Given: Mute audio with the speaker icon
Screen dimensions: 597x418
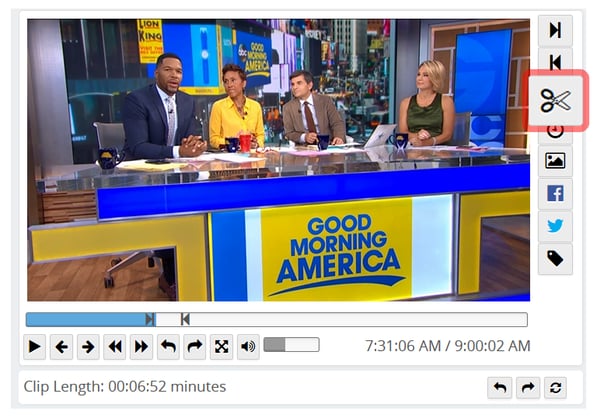Looking at the screenshot, I should [x=248, y=347].
